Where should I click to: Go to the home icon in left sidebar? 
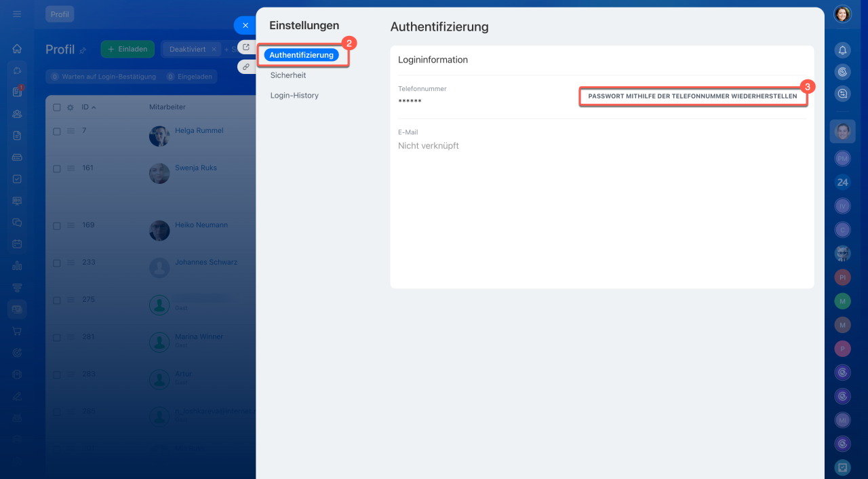pos(17,49)
